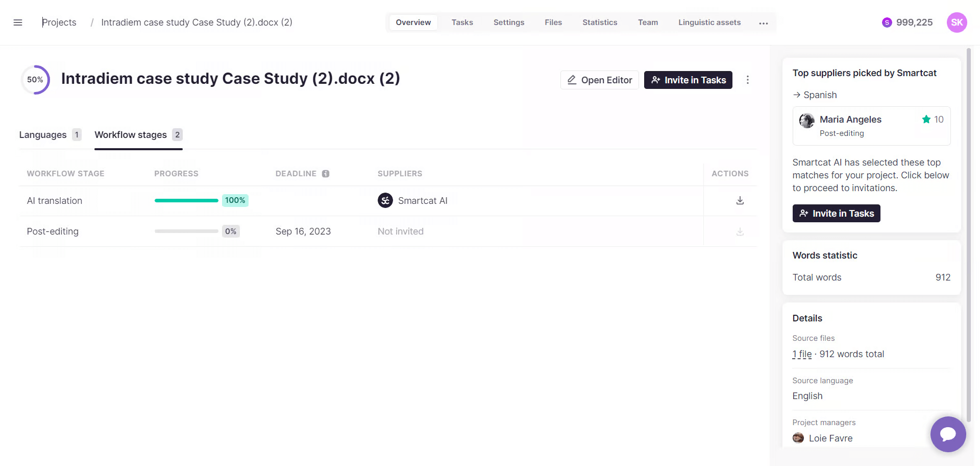Click the Smartcat AI supplier logo

[x=385, y=200]
